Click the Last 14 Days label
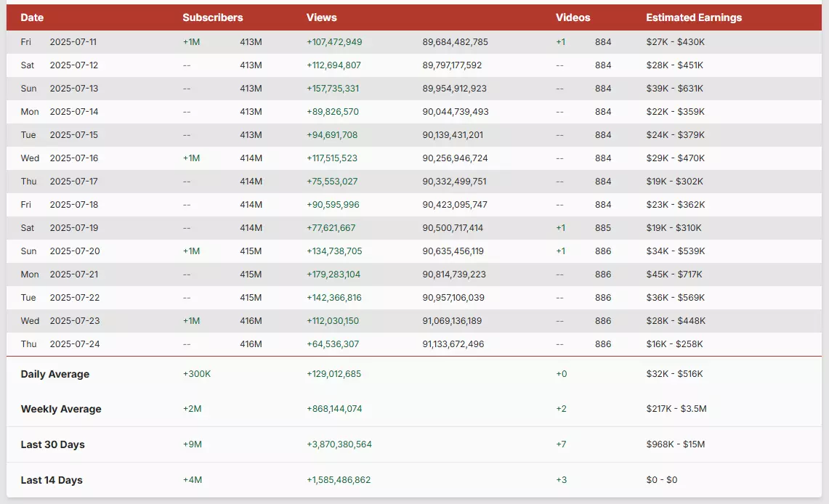Screen dimensions: 829x504 click(52, 480)
